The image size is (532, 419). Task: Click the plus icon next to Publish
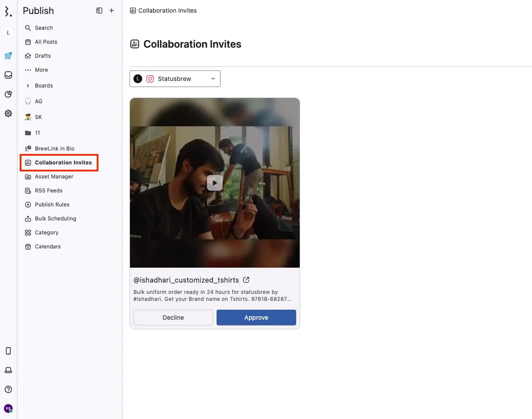coord(112,10)
